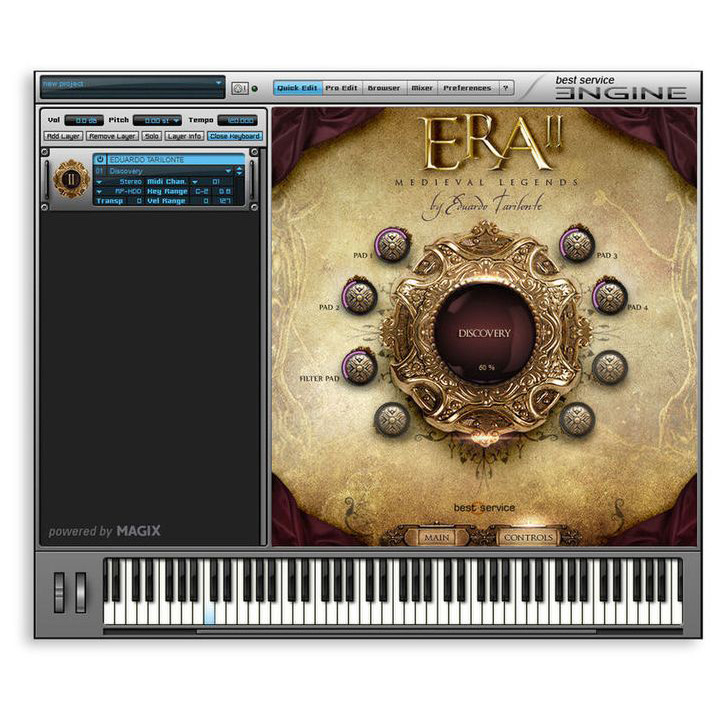721x721 pixels.
Task: Click the unlabeled knob below PAD 4
Action: coord(610,367)
